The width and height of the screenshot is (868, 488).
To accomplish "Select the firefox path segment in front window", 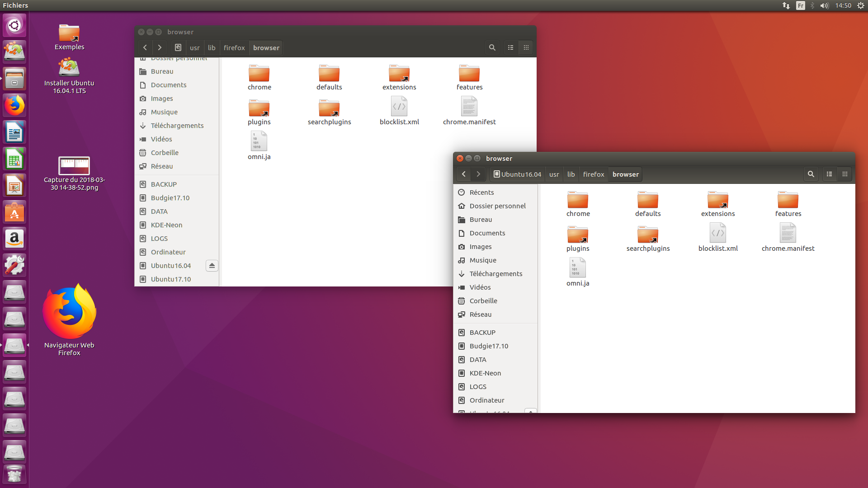I will 593,174.
